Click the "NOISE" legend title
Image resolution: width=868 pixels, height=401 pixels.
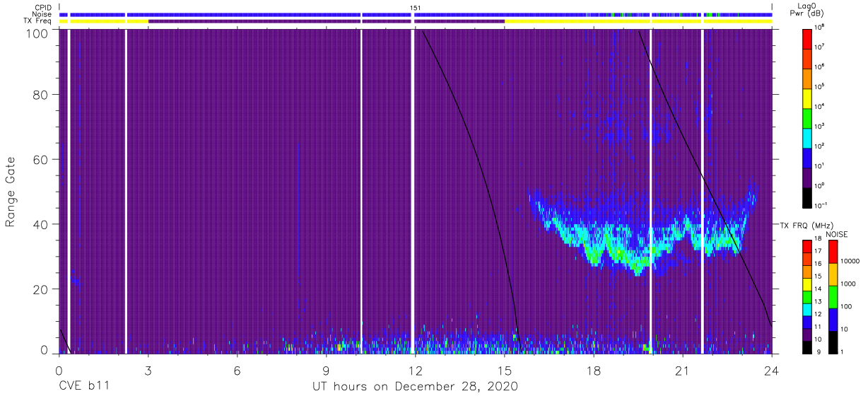point(838,234)
